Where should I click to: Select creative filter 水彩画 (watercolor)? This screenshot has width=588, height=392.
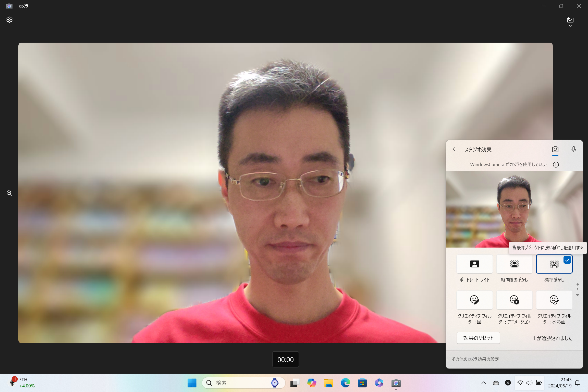(554, 300)
